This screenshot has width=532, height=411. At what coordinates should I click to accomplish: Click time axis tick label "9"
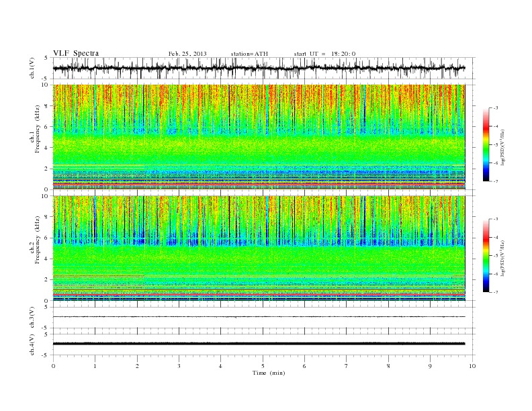430,366
